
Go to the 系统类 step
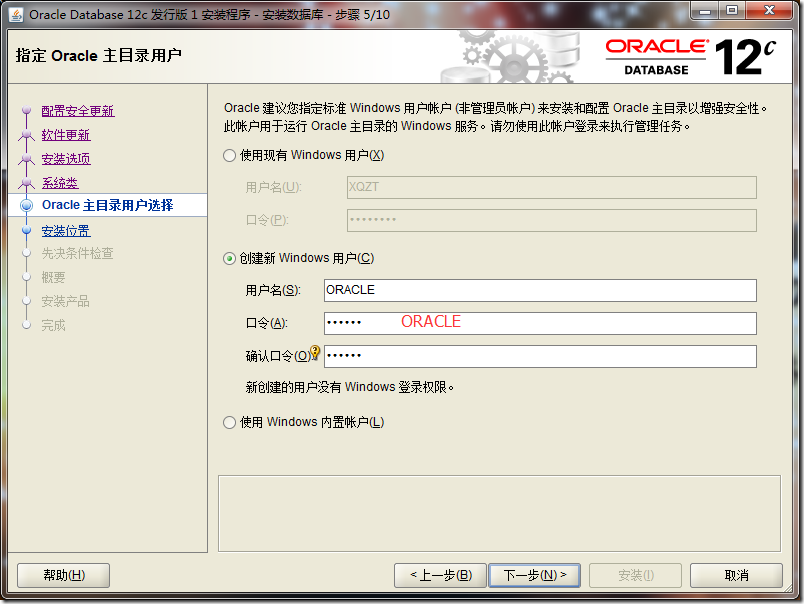pyautogui.click(x=60, y=183)
